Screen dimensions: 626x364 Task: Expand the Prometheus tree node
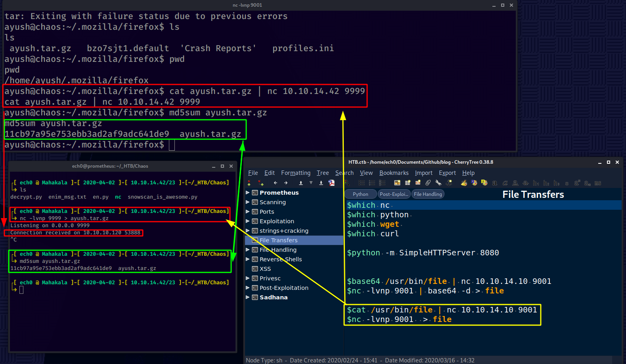click(x=248, y=193)
